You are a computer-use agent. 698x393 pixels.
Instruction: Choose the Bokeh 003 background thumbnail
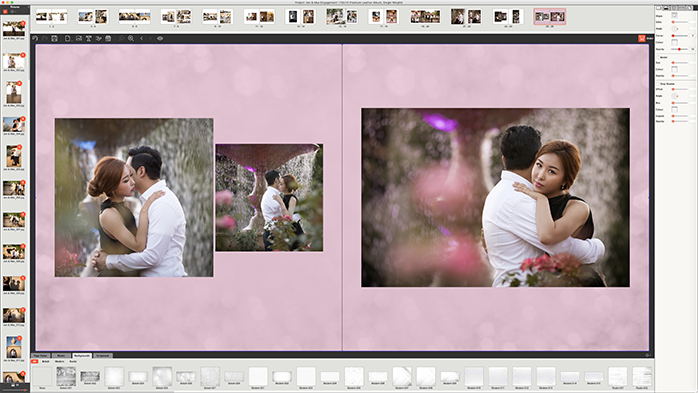click(114, 377)
